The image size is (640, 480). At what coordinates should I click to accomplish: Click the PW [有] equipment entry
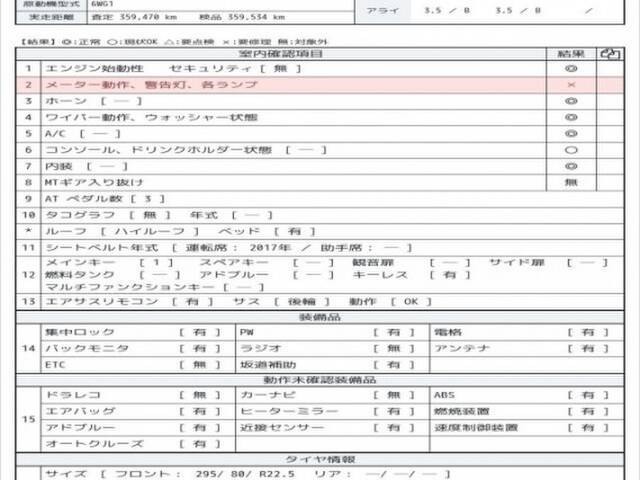pyautogui.click(x=327, y=332)
